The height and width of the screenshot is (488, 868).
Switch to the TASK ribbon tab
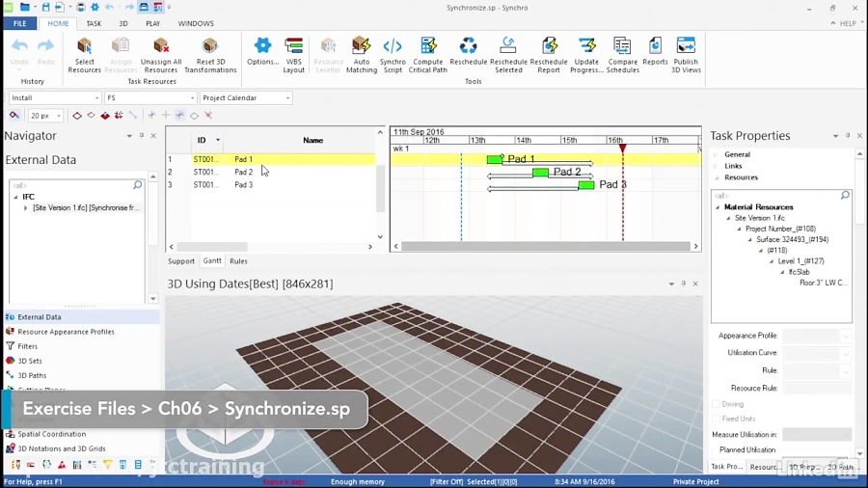coord(94,23)
